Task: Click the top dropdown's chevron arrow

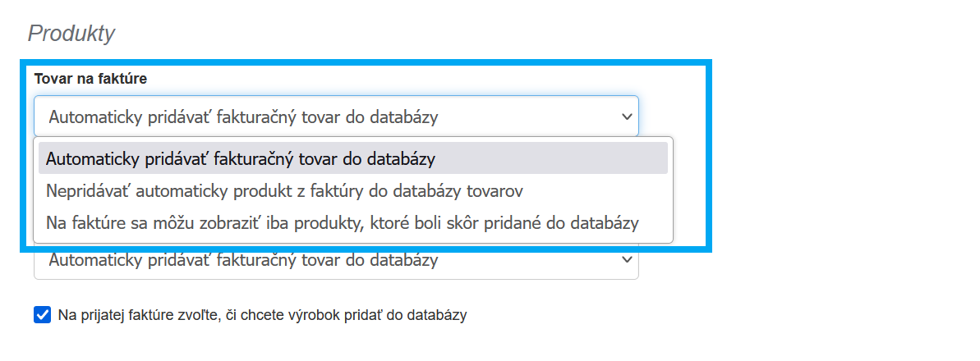Action: pyautogui.click(x=626, y=117)
